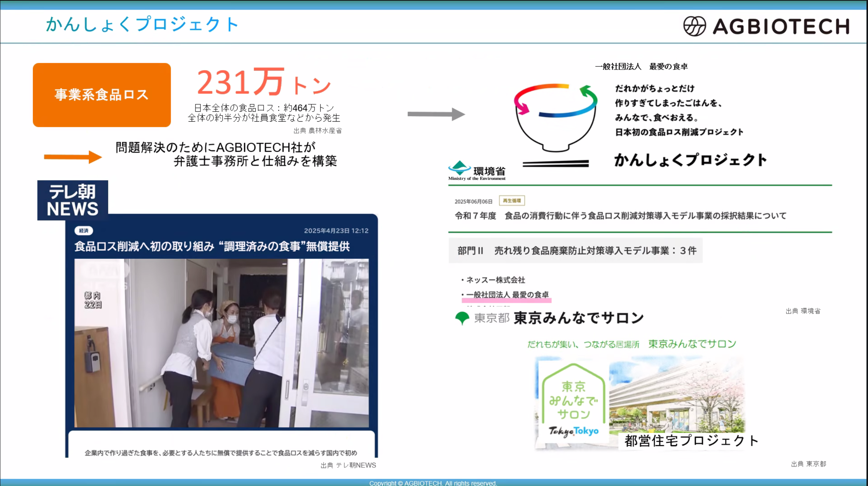Open the 食品ロス削減へ初の取り組み news headline

coord(212,247)
